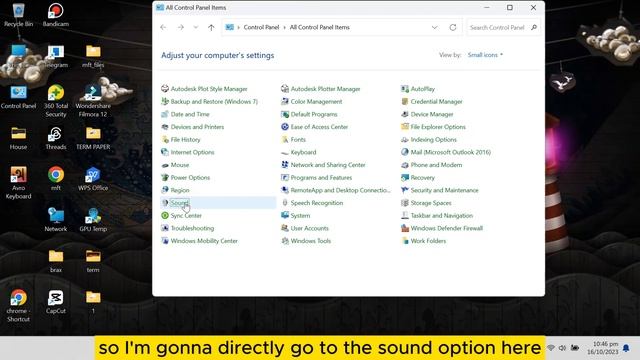The width and height of the screenshot is (640, 360).
Task: Click the Internet Options globe icon
Action: pyautogui.click(x=165, y=152)
